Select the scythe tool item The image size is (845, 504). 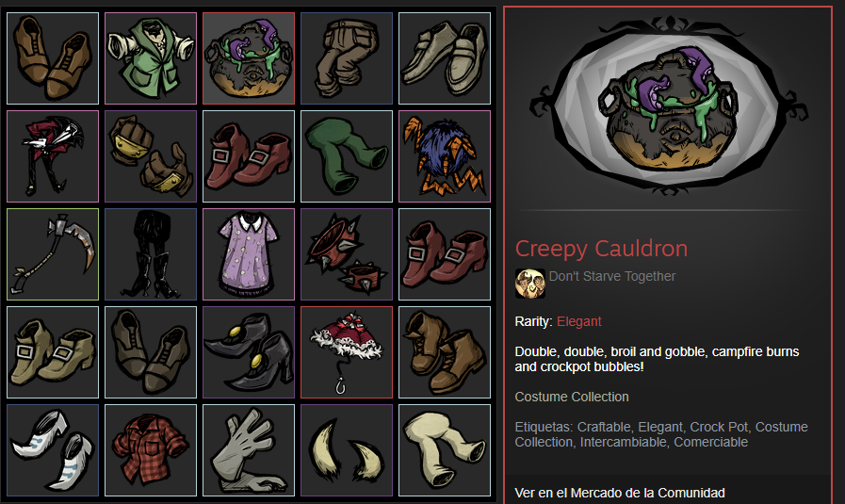53,254
